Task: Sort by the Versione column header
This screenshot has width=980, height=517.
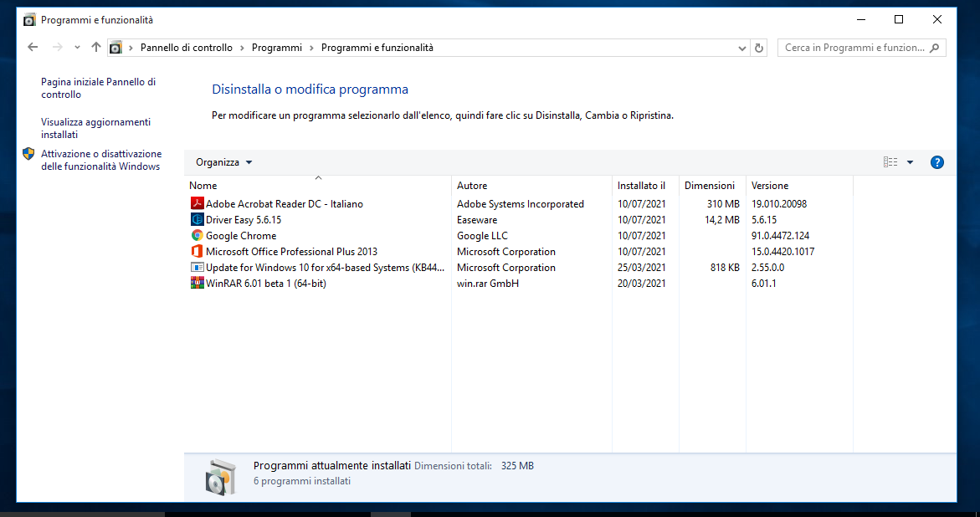Action: pyautogui.click(x=799, y=186)
